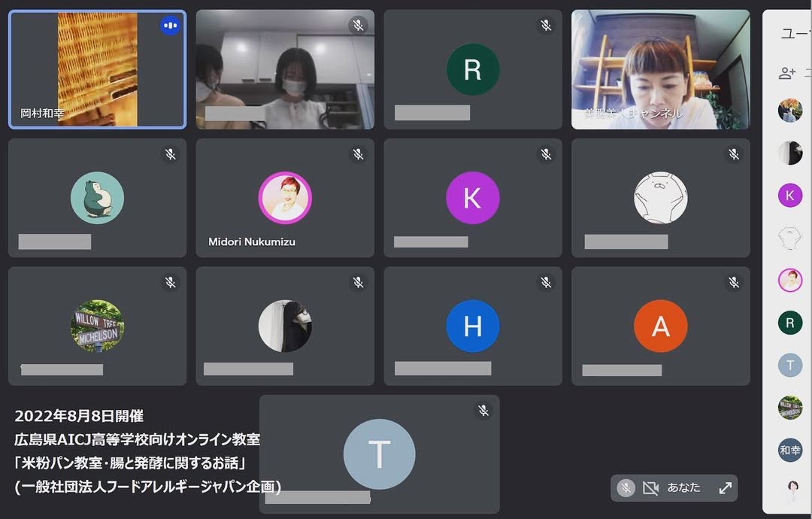812x519 pixels.
Task: Click the muted mic icon on the bottom T tile
Action: coord(483,411)
